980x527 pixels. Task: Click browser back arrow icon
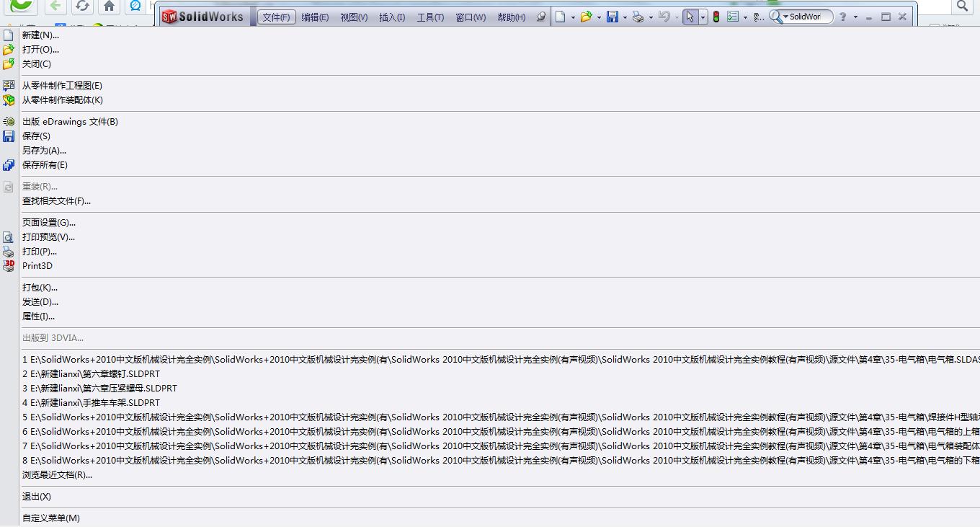coord(56,6)
